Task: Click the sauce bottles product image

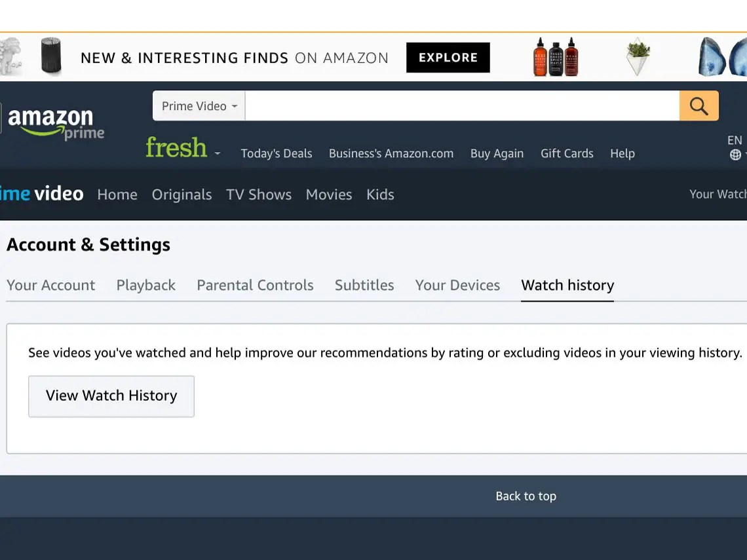Action: pyautogui.click(x=556, y=57)
